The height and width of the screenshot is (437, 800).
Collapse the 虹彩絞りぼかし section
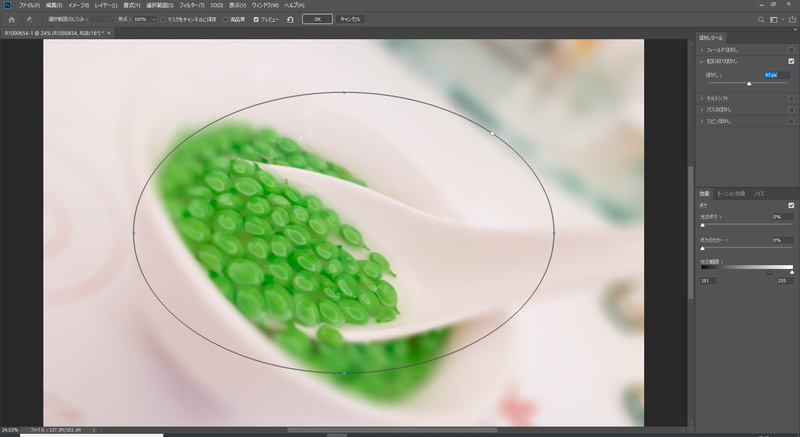702,61
